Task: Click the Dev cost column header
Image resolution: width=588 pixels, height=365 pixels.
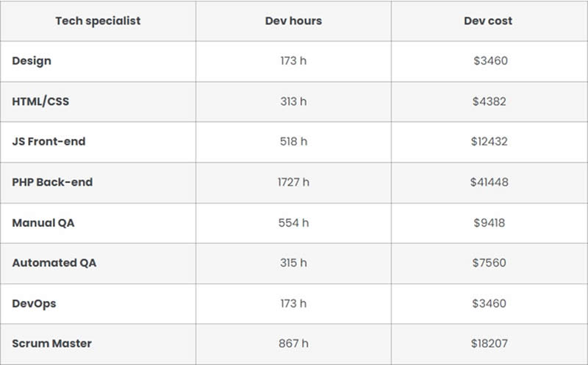Action: 488,21
